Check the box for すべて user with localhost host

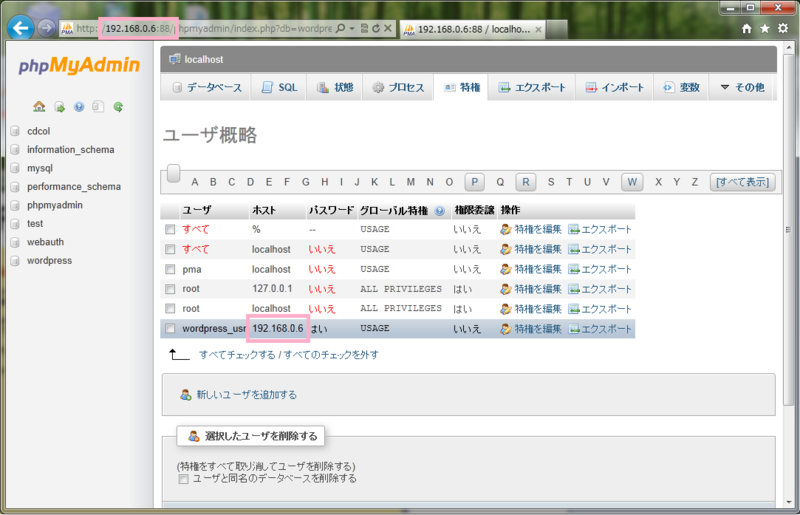170,250
